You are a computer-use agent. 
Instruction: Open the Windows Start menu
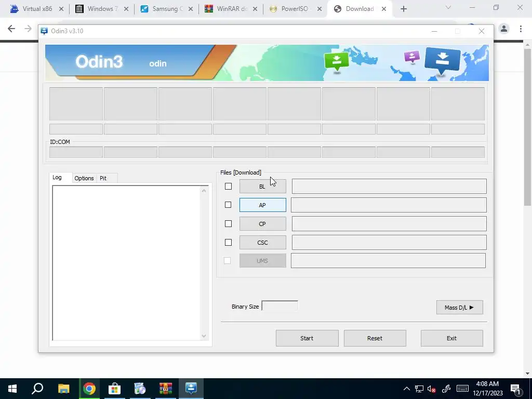12,389
